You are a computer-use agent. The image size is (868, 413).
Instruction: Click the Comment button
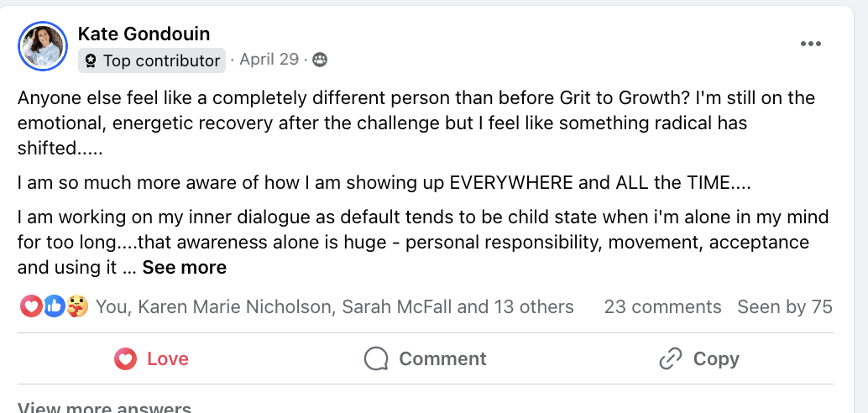point(425,359)
